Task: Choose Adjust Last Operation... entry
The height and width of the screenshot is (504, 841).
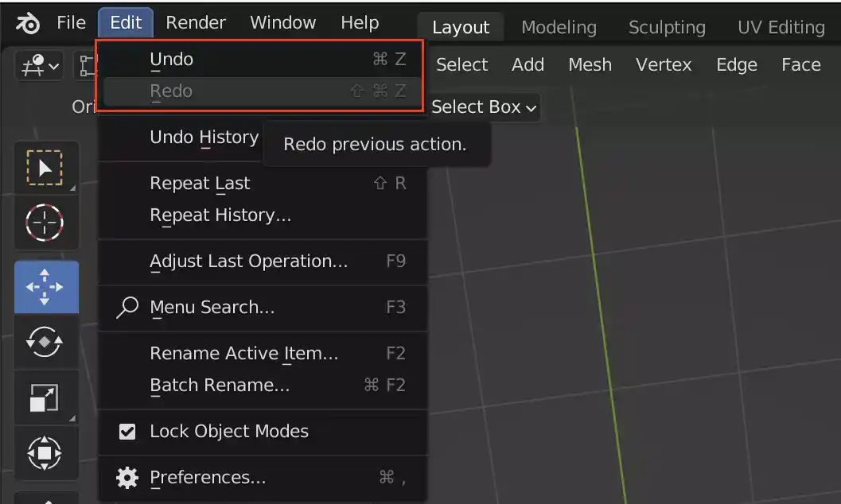Action: tap(263, 262)
